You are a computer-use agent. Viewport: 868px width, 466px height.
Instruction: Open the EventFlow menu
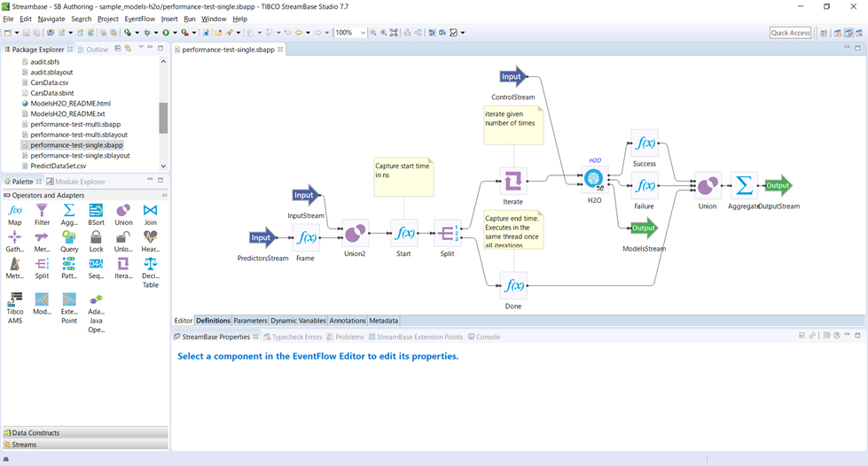139,19
